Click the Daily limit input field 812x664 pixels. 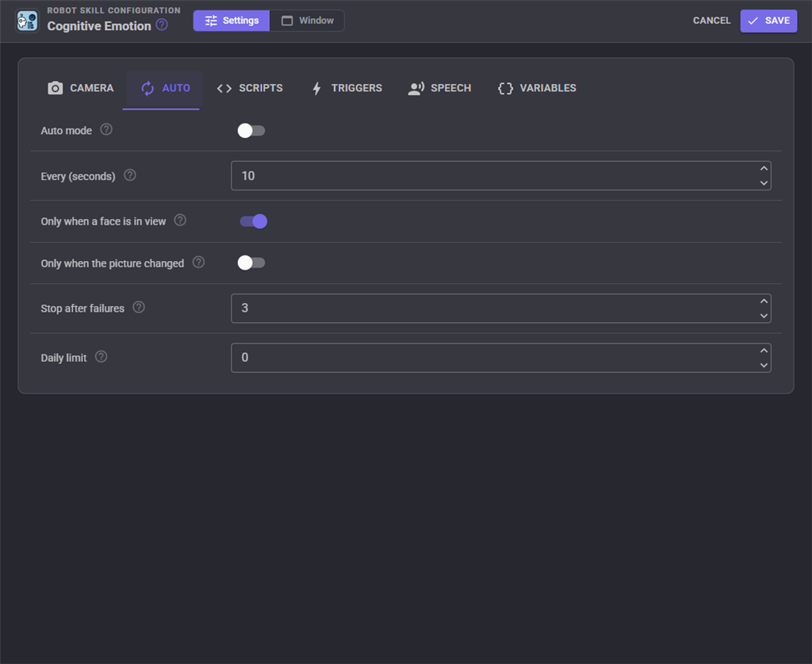[501, 357]
